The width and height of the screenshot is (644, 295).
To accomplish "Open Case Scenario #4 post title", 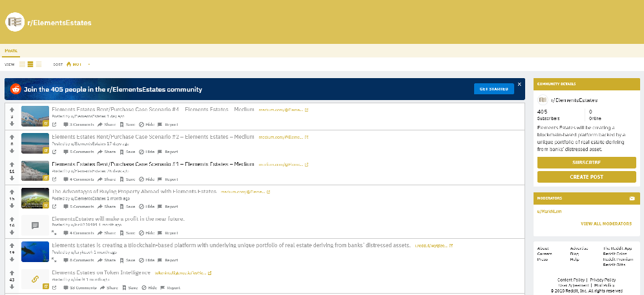I will (153, 110).
